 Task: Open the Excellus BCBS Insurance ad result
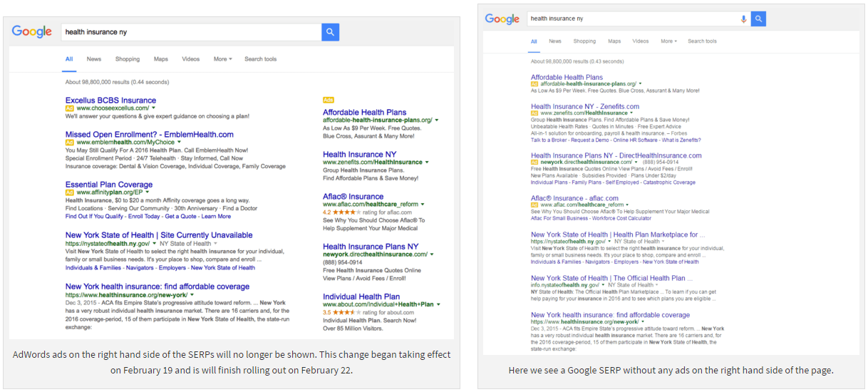[x=110, y=100]
